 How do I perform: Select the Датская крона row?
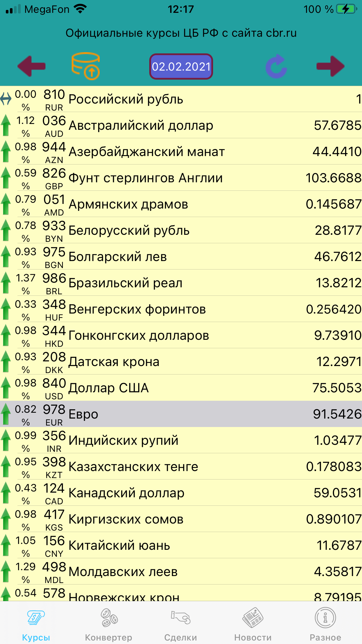point(181,362)
